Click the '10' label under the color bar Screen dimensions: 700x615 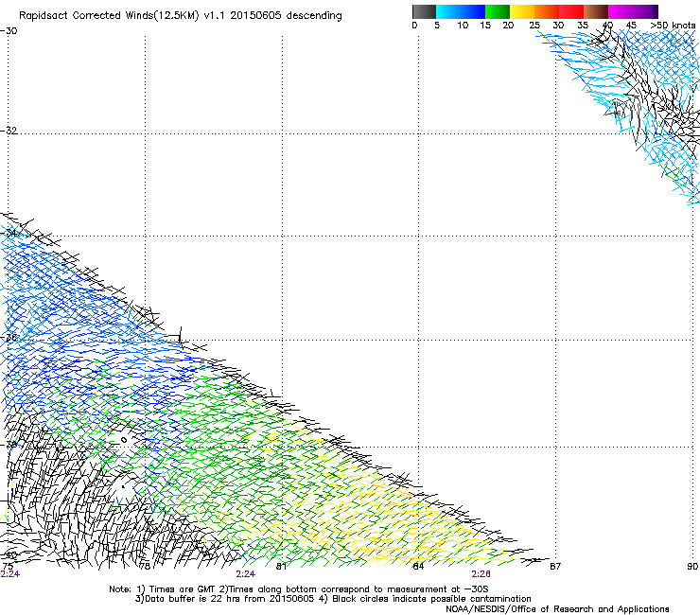tap(463, 25)
